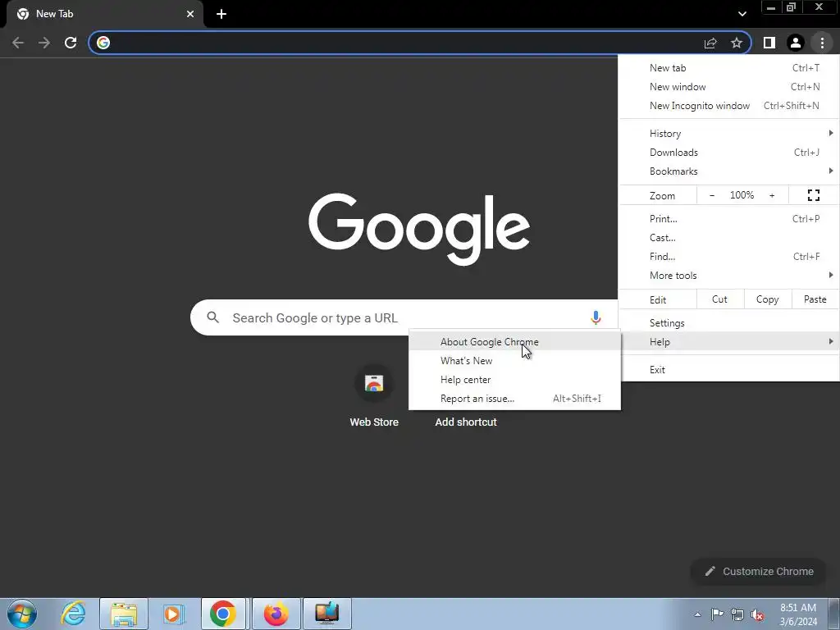840x630 pixels.
Task: Bookmark this tab with the star icon
Action: 737,43
